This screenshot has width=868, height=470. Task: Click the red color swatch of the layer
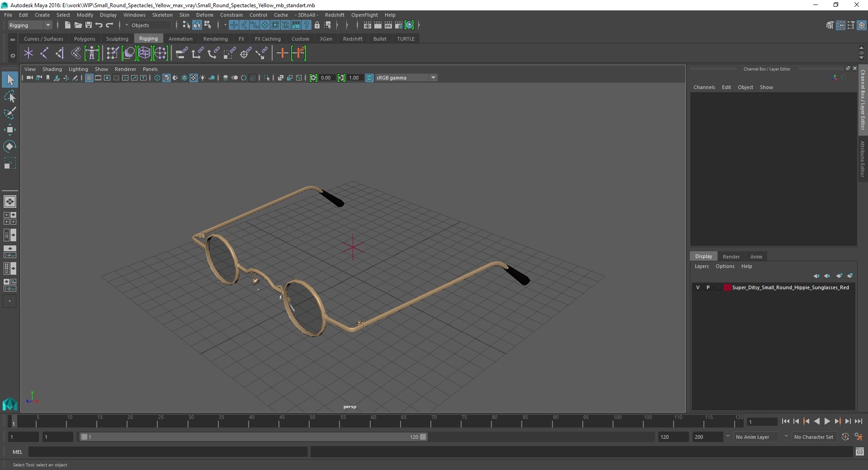tap(727, 287)
